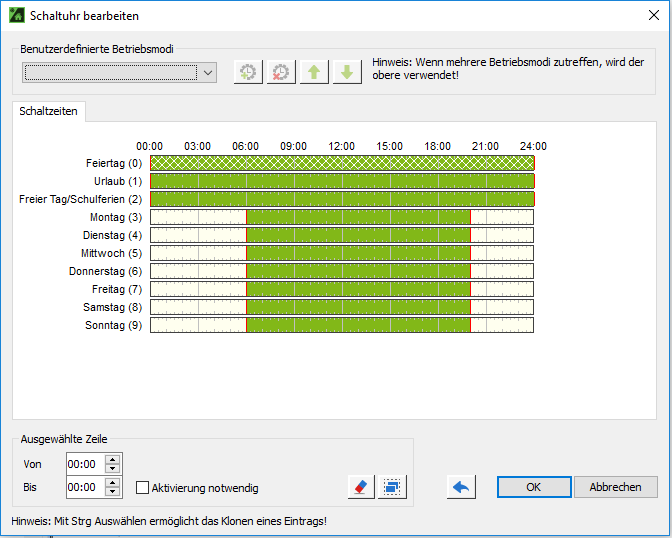The image size is (672, 538).
Task: Click the select-all dashed rectangle icon
Action: pyautogui.click(x=393, y=487)
